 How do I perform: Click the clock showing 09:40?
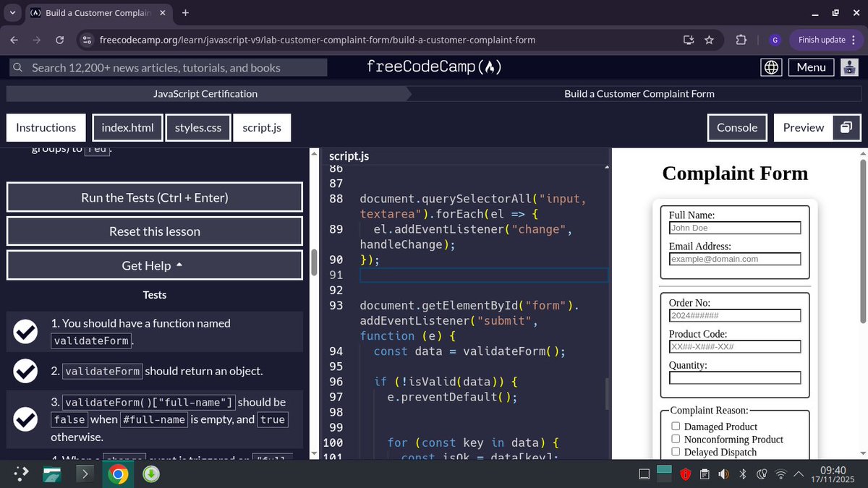point(834,470)
